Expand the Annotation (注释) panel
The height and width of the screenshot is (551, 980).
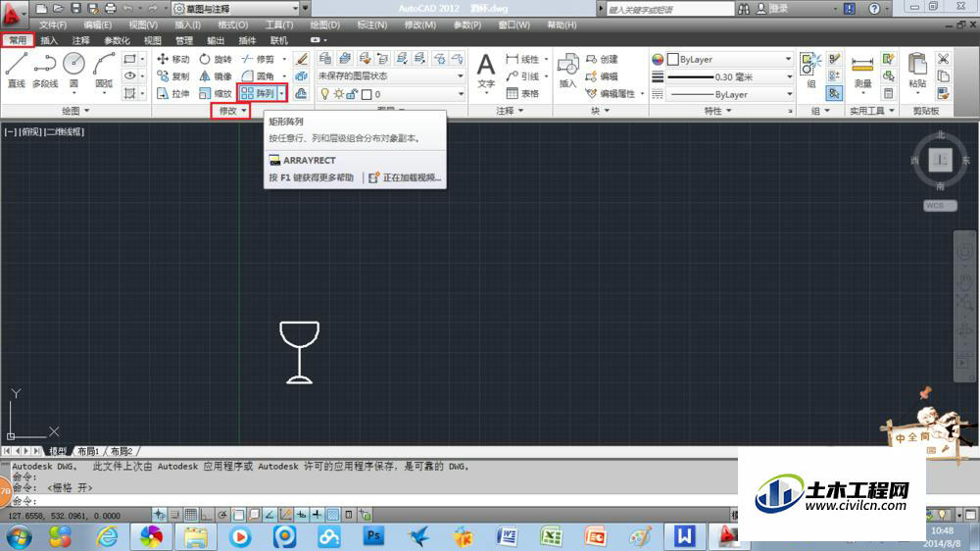(x=510, y=111)
